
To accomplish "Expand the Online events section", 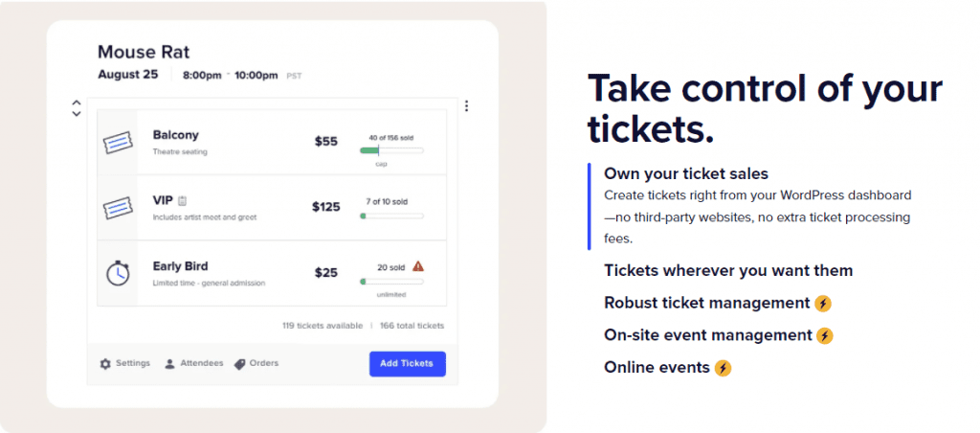I will (657, 367).
